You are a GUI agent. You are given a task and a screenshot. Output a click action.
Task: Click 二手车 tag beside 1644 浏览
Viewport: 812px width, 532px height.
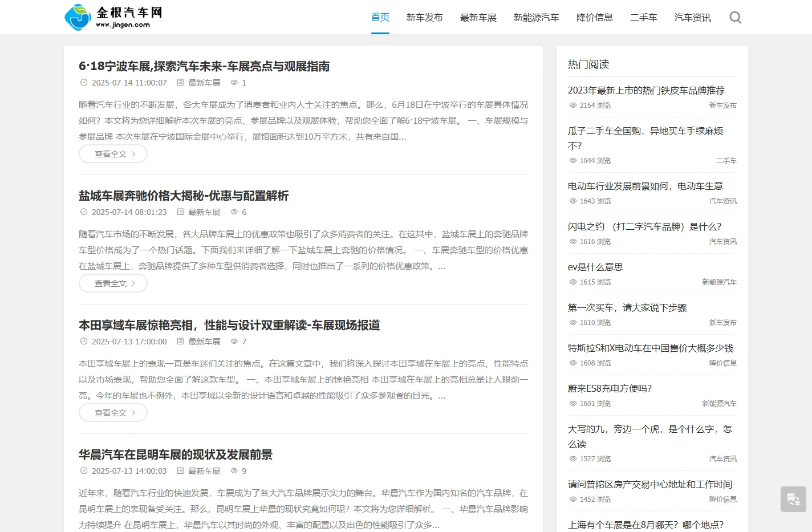pos(726,161)
